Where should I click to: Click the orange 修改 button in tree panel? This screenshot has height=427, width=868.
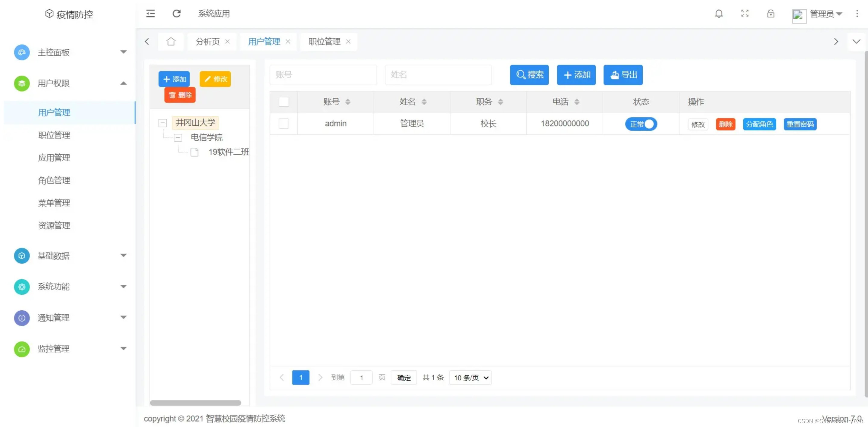215,79
